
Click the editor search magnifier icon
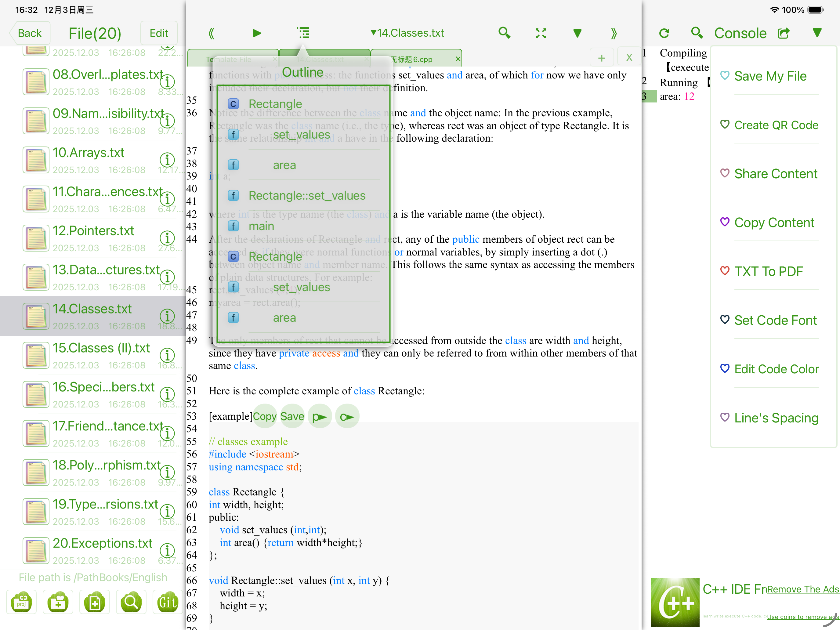[504, 33]
